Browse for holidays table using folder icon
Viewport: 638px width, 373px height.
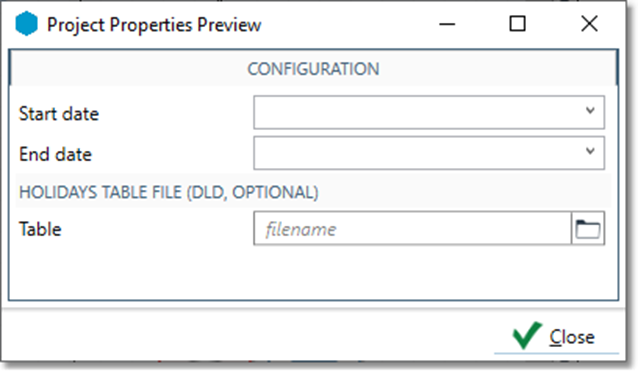588,229
